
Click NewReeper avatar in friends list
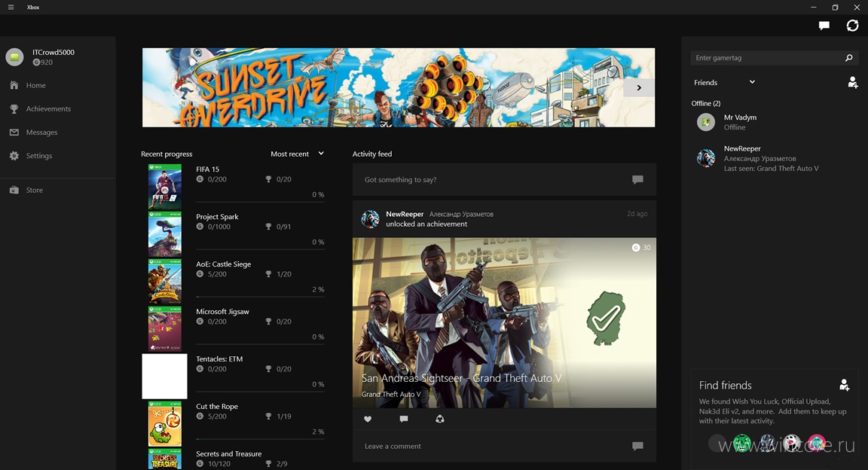coord(706,157)
